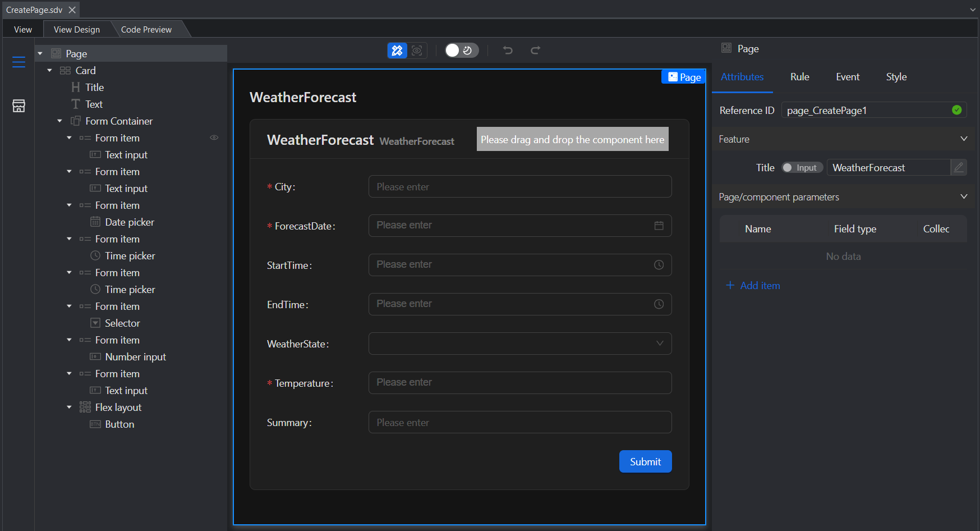
Task: Click the Temperature input field
Action: point(520,383)
